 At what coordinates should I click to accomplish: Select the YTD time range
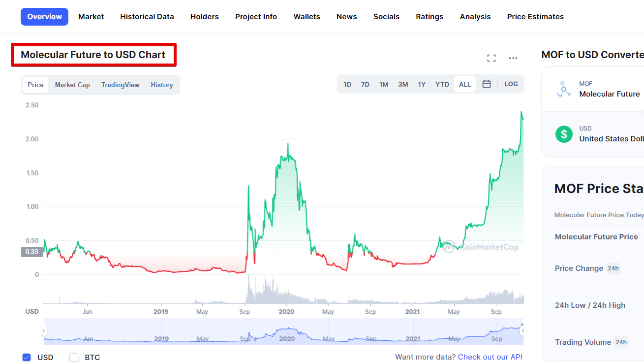click(442, 84)
